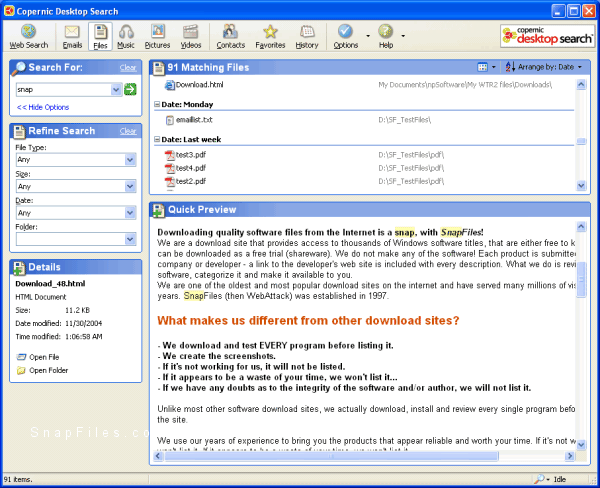The image size is (600, 488).
Task: Clear the Refine Search filters
Action: (128, 131)
